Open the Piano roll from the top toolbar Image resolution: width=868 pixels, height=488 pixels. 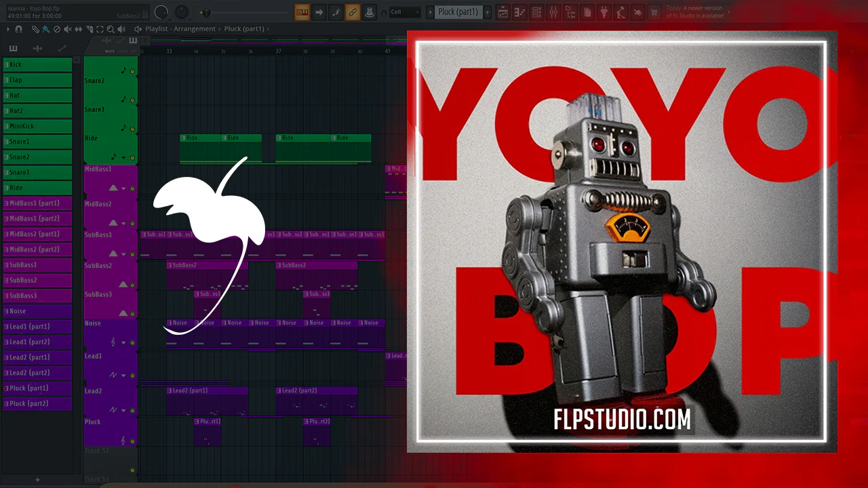pyautogui.click(x=520, y=12)
